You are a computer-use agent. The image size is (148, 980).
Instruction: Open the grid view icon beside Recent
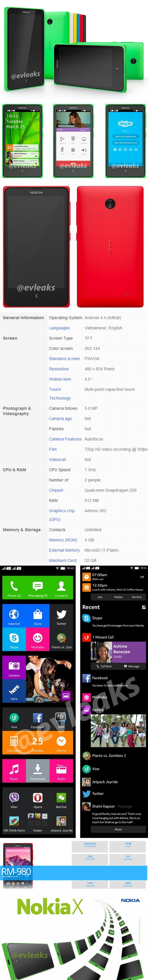click(143, 607)
